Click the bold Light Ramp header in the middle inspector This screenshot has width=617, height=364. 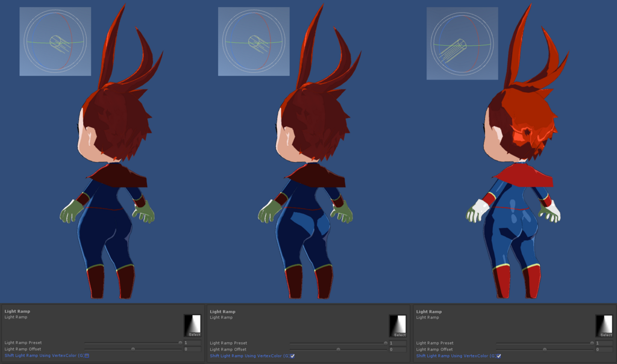coord(223,312)
